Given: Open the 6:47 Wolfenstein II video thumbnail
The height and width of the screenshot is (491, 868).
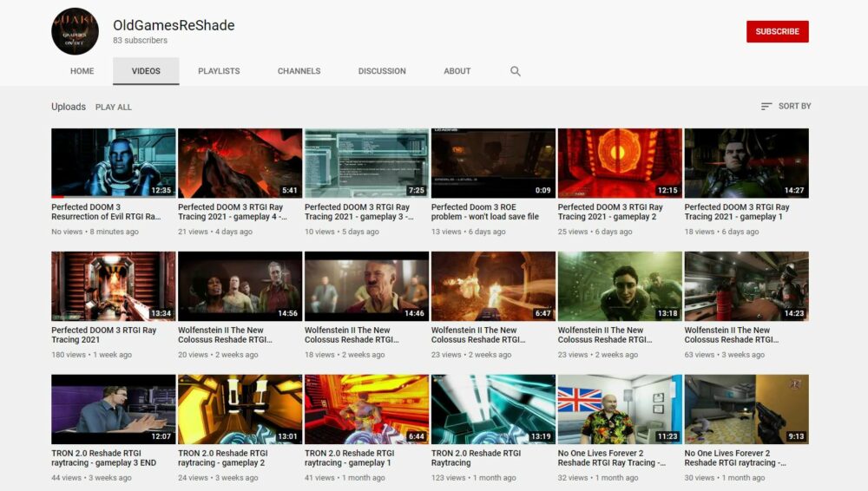Looking at the screenshot, I should coord(493,286).
